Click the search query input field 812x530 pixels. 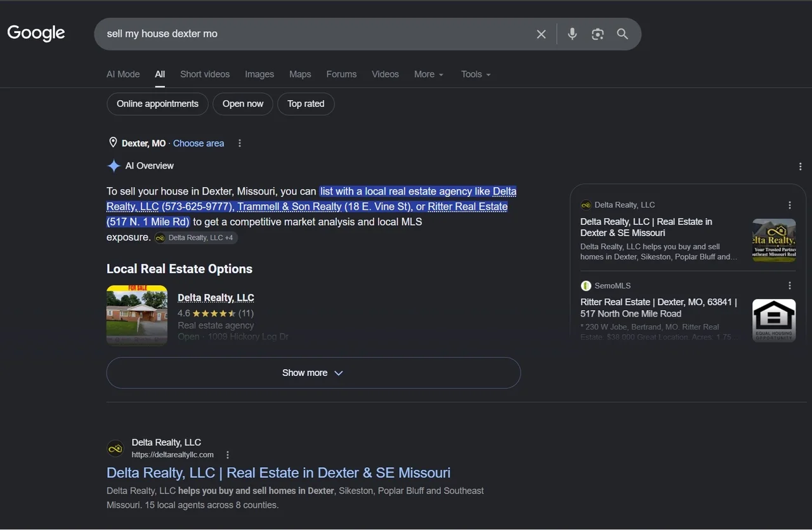[x=317, y=34]
